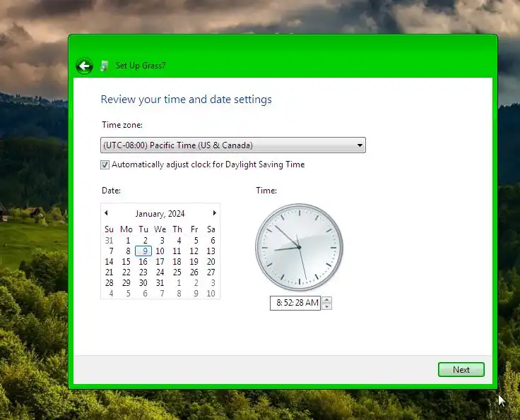Select January 12 in the calendar
The image size is (520, 420).
pos(194,251)
